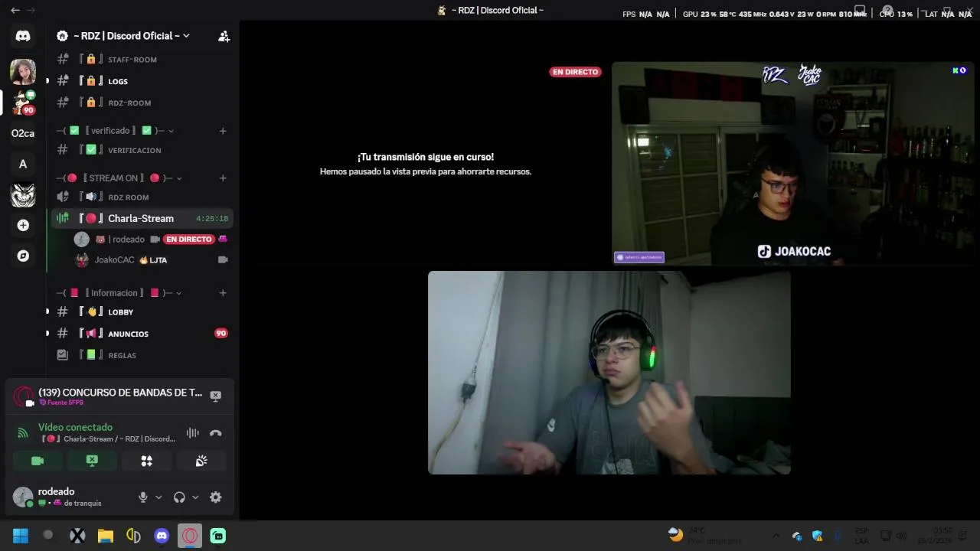
Task: Collapse the STREAM ON category
Action: point(119,178)
